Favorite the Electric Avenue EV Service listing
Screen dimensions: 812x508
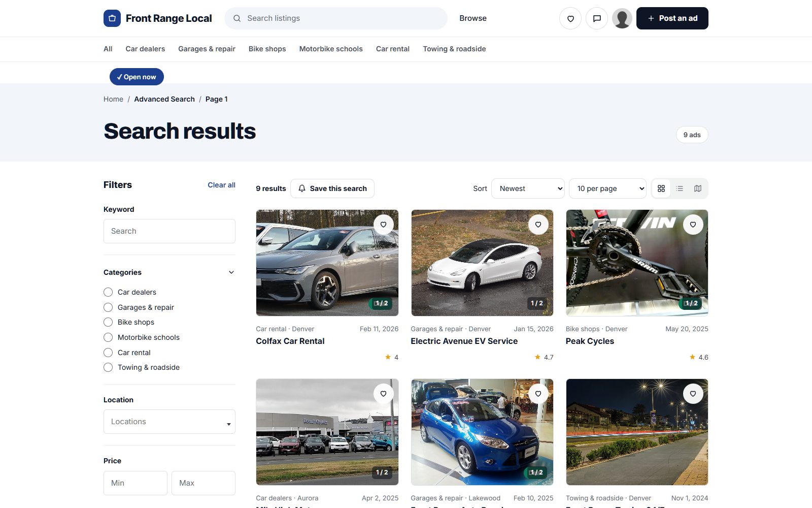(x=538, y=225)
